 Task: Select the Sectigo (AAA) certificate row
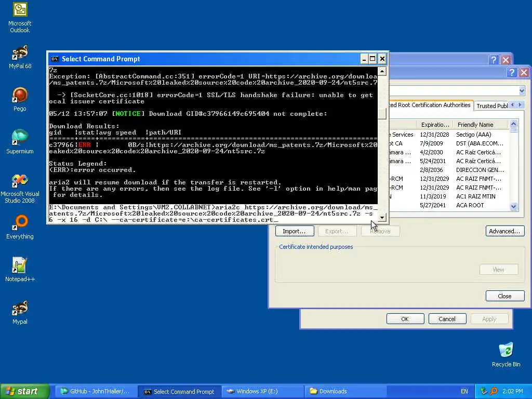pyautogui.click(x=449, y=135)
